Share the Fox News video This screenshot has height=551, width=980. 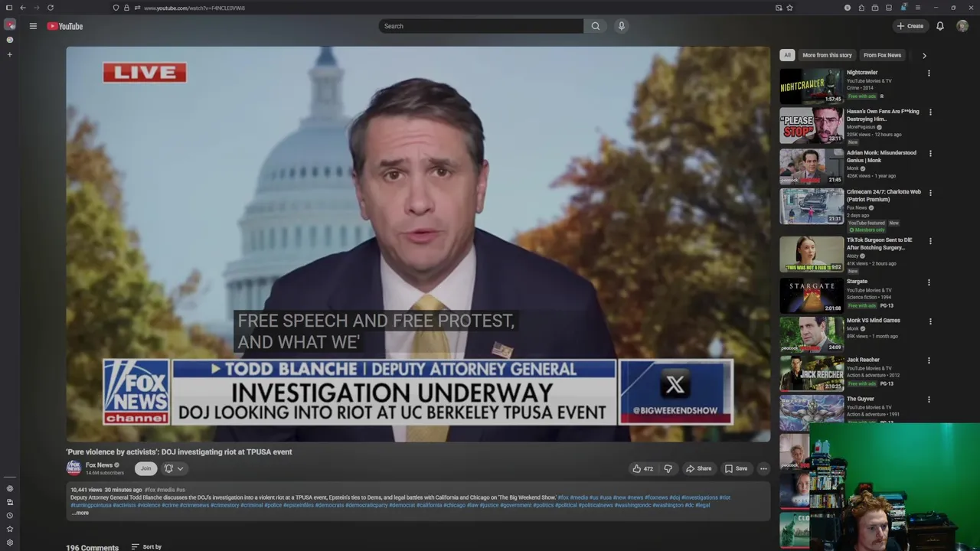click(698, 468)
